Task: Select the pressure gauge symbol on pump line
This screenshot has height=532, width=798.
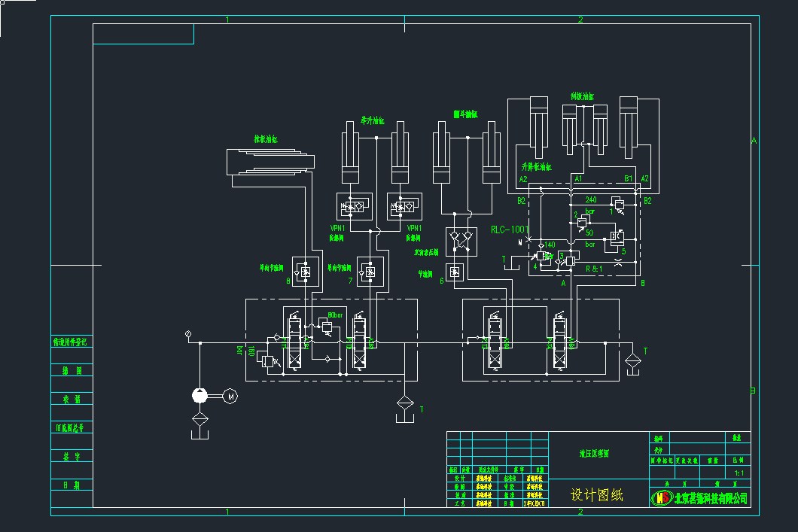Action: pyautogui.click(x=188, y=333)
